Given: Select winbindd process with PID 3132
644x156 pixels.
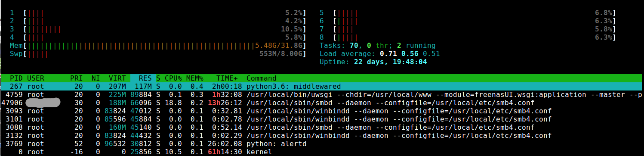Looking at the screenshot, I should pos(322,135).
